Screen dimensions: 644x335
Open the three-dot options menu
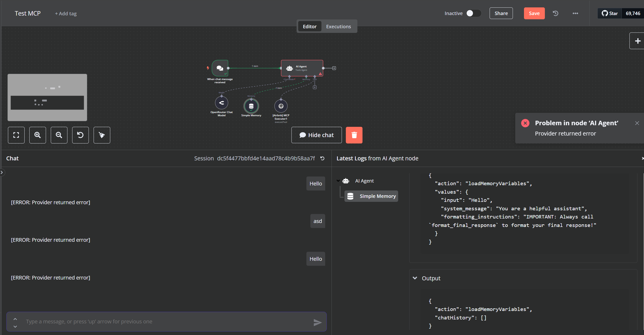(576, 13)
